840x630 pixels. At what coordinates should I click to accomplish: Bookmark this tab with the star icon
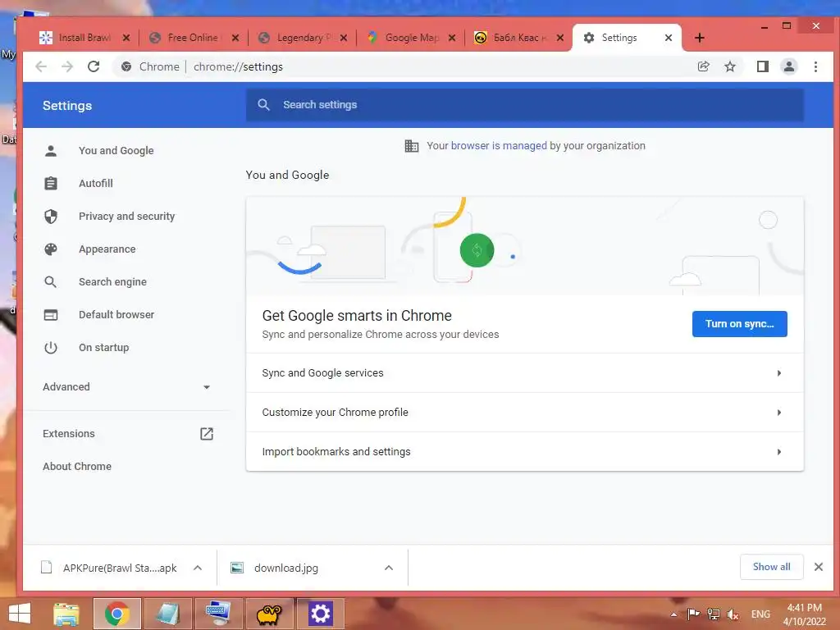(x=729, y=66)
